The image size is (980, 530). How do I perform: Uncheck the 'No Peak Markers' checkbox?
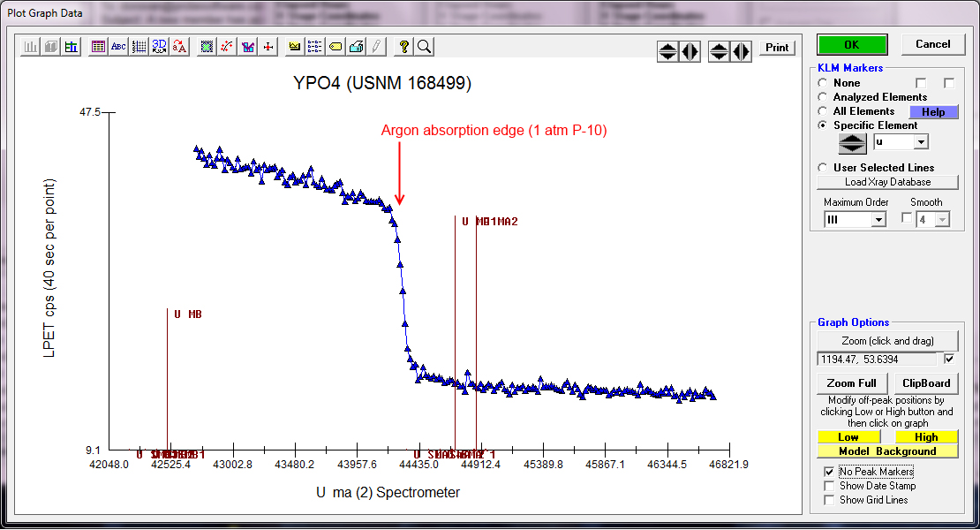coord(828,472)
